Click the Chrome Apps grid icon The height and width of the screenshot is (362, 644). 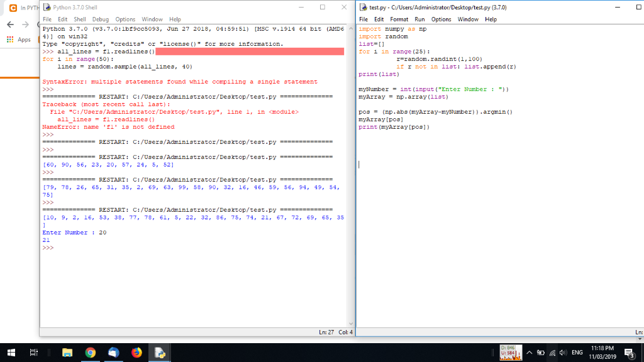[9, 39]
